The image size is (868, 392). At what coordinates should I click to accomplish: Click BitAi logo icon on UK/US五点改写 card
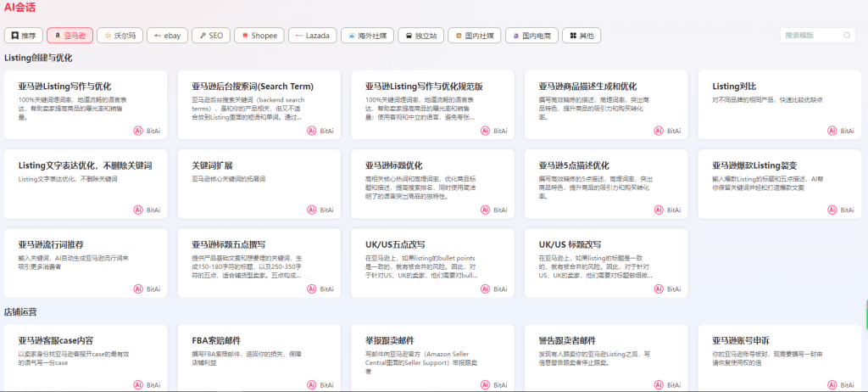coord(484,288)
